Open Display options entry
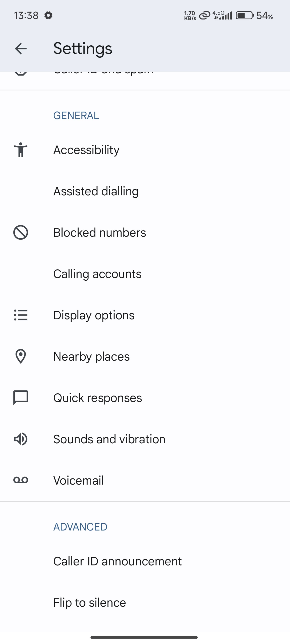 (x=94, y=315)
